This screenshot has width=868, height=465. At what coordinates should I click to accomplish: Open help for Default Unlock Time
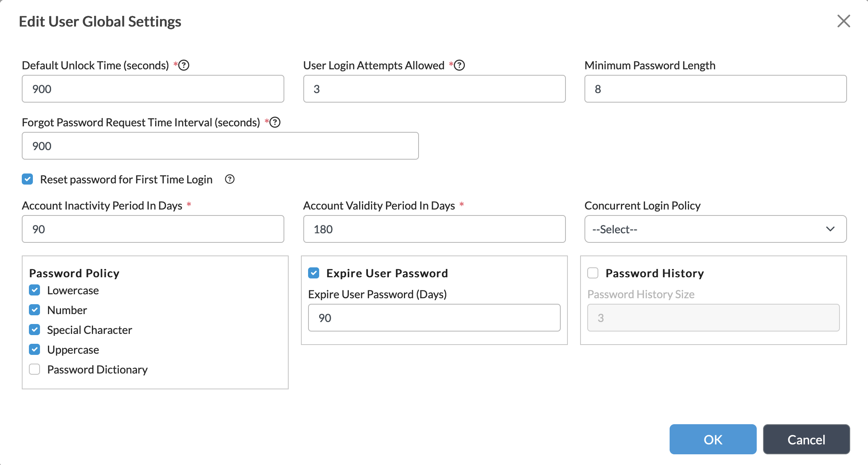tap(183, 65)
